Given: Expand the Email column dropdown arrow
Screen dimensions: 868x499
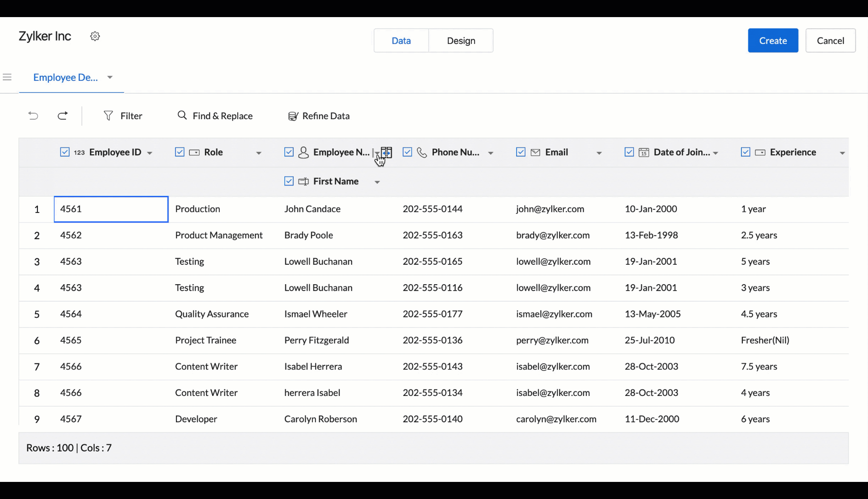Looking at the screenshot, I should point(599,153).
